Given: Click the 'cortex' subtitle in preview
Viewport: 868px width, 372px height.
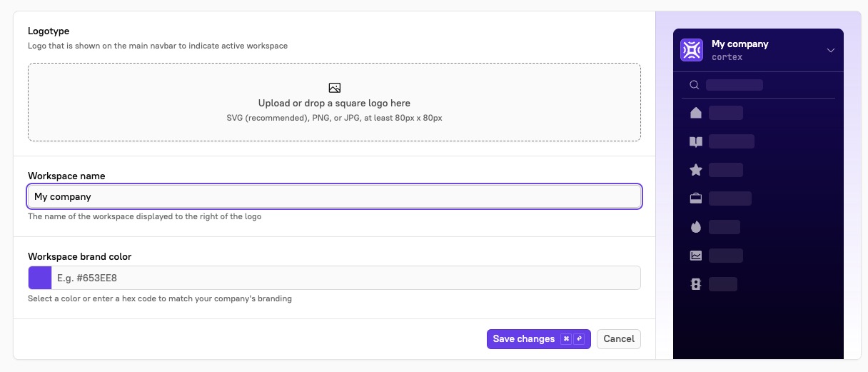Looking at the screenshot, I should tap(727, 57).
